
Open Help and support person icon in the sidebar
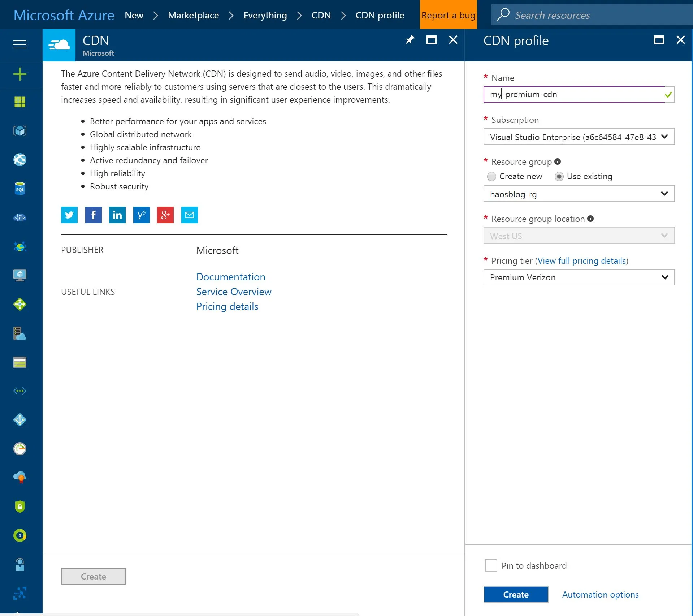(x=20, y=564)
